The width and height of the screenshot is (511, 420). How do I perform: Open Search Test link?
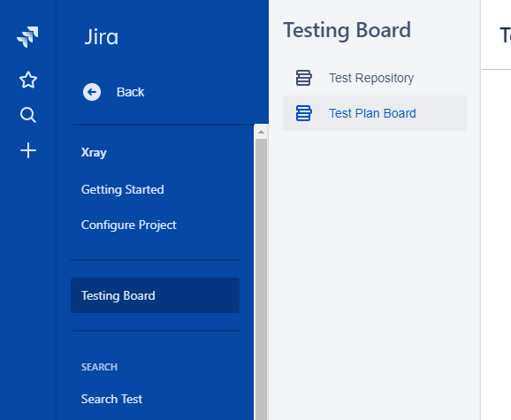tap(111, 399)
